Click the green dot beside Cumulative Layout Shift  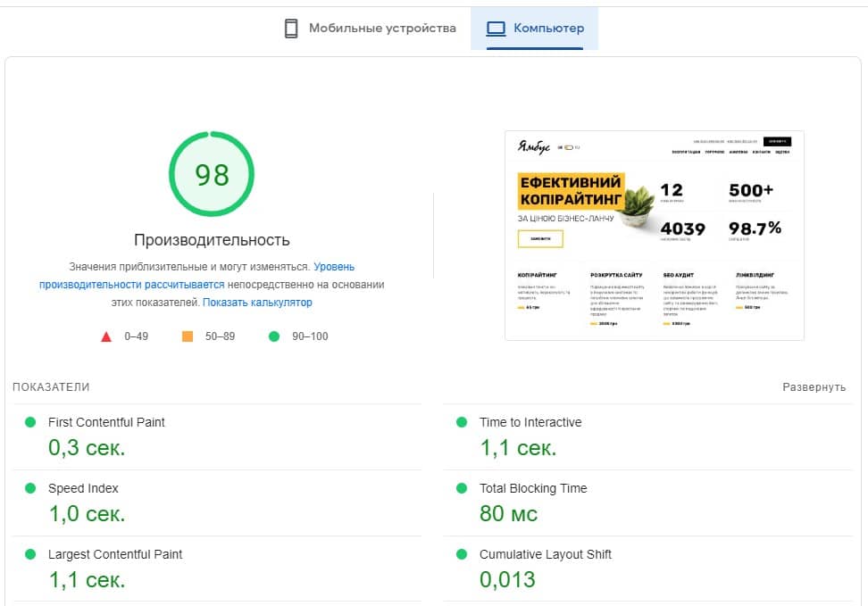[461, 554]
